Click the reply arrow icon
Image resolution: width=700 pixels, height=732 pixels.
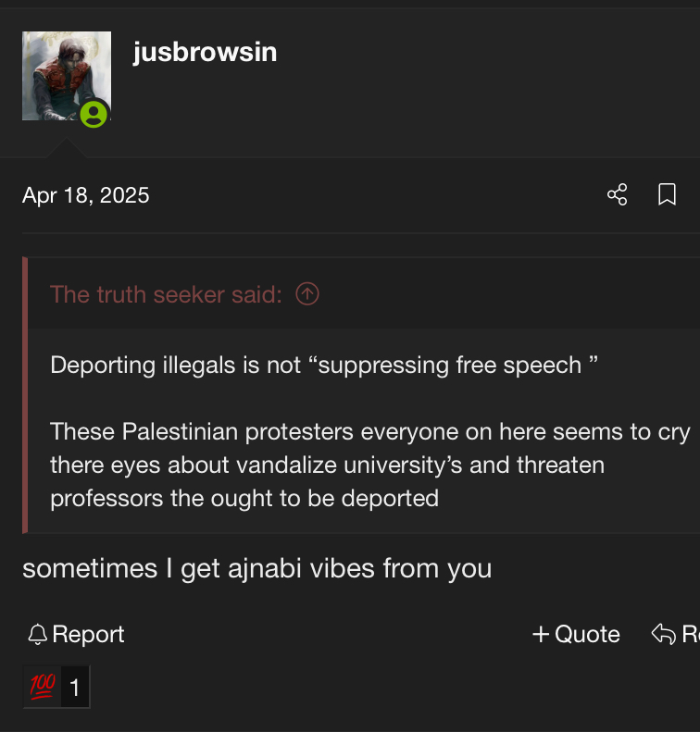(663, 635)
